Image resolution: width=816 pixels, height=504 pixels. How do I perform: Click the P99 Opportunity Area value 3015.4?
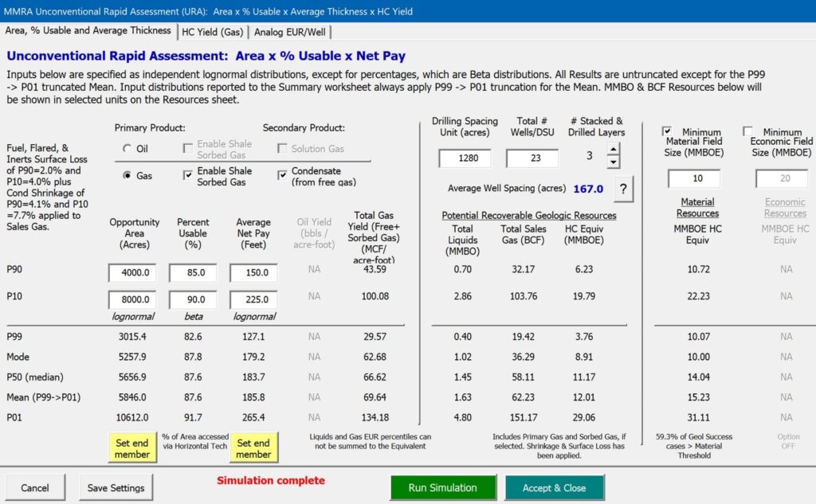(x=132, y=337)
